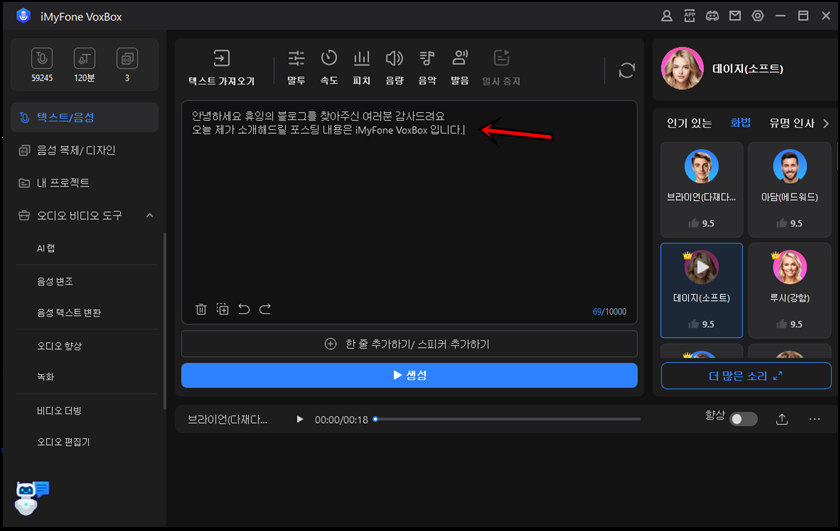Select 텍스트/음성 in the sidebar

tap(85, 117)
